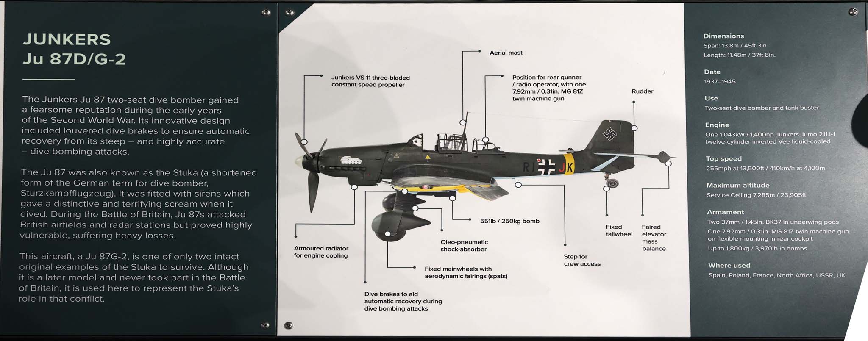Select "Two 37mm / 1.45in. BK37 in underwing pods"
This screenshot has height=341, width=868.
[773, 222]
